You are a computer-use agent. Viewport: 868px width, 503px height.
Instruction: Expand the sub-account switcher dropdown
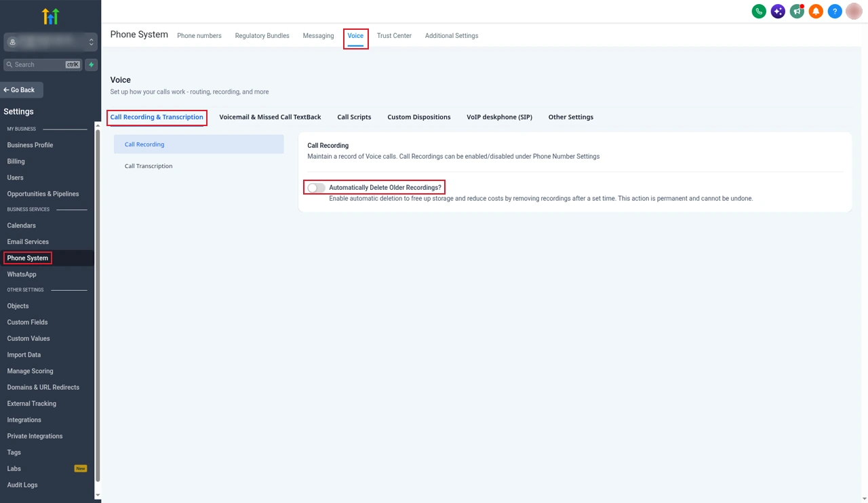coord(50,42)
